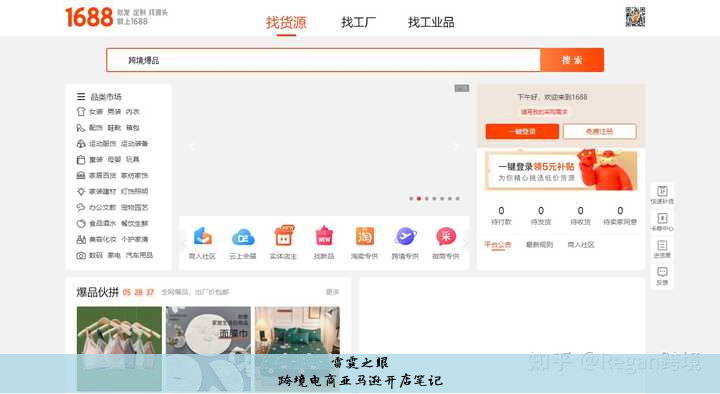720x394 pixels.
Task: Open the 女装 category link
Action: pyautogui.click(x=96, y=112)
